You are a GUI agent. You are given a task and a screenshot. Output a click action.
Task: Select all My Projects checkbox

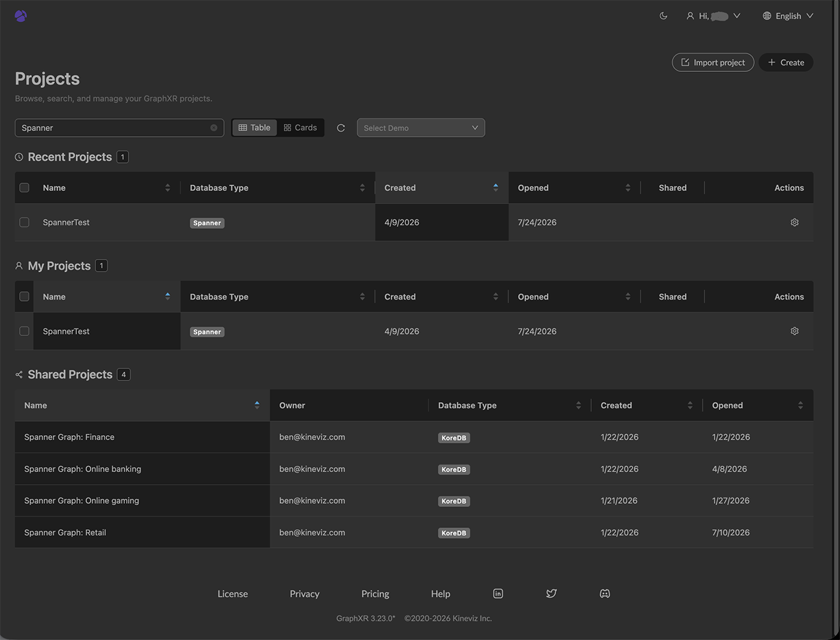click(x=24, y=296)
